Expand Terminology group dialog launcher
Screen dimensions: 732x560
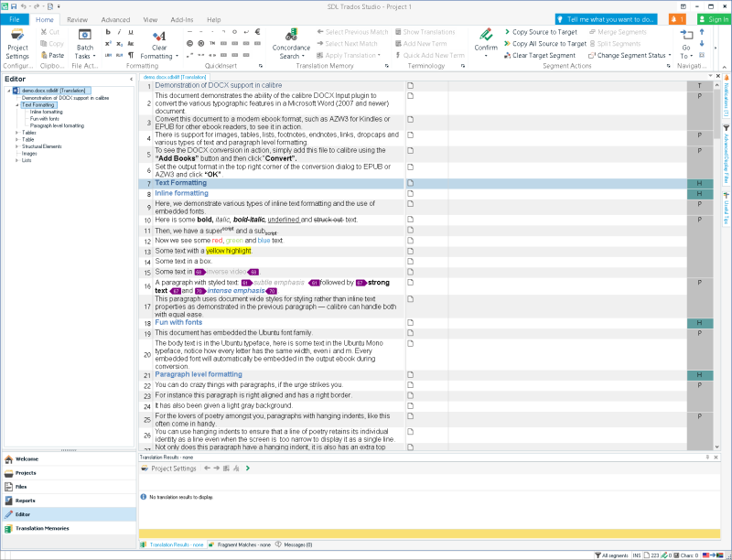point(463,66)
